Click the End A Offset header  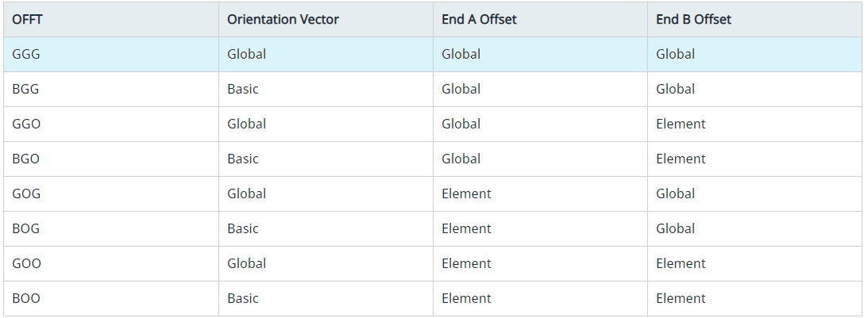click(479, 20)
